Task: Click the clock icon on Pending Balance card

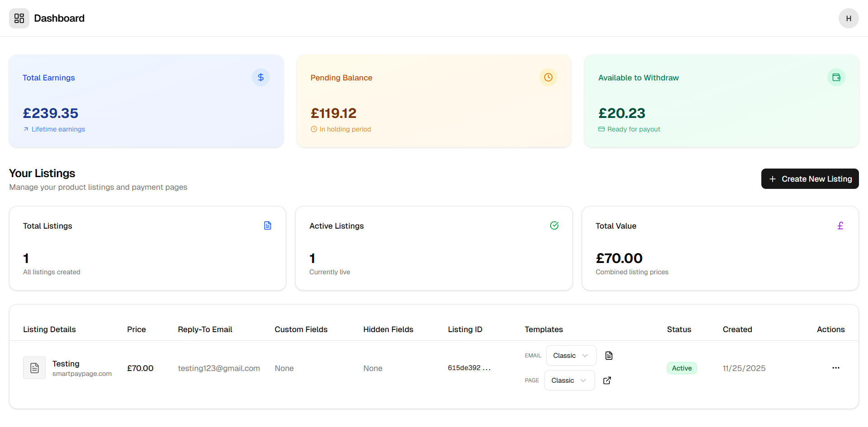Action: 548,77
